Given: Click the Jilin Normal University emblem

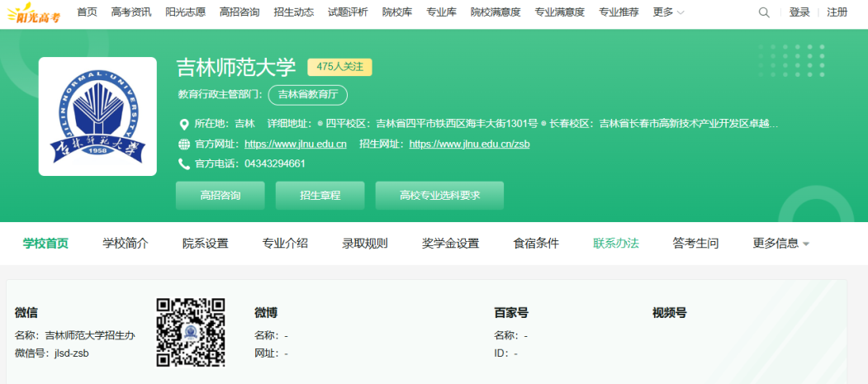Looking at the screenshot, I should click(x=97, y=116).
